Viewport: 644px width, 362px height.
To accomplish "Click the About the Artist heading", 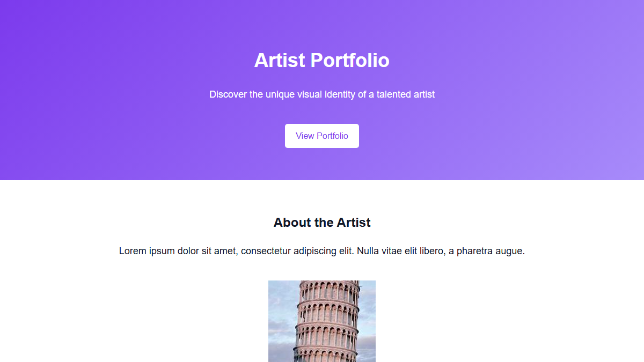I will tap(322, 223).
